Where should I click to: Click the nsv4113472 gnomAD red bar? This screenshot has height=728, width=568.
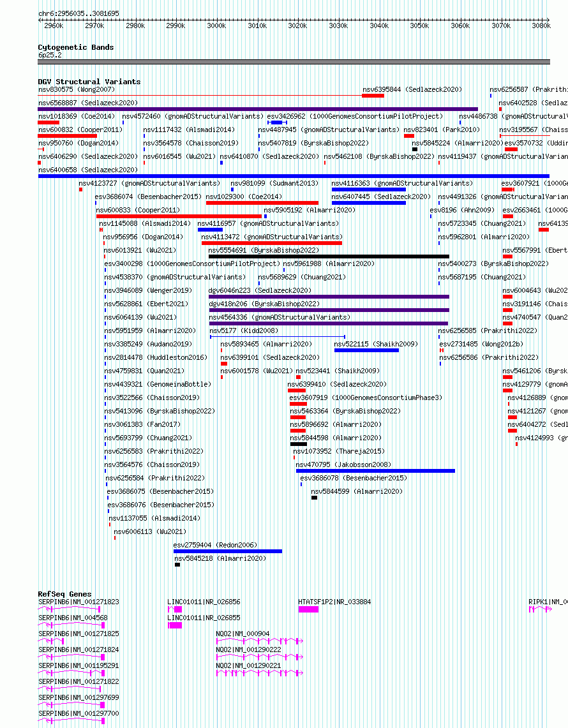point(272,243)
